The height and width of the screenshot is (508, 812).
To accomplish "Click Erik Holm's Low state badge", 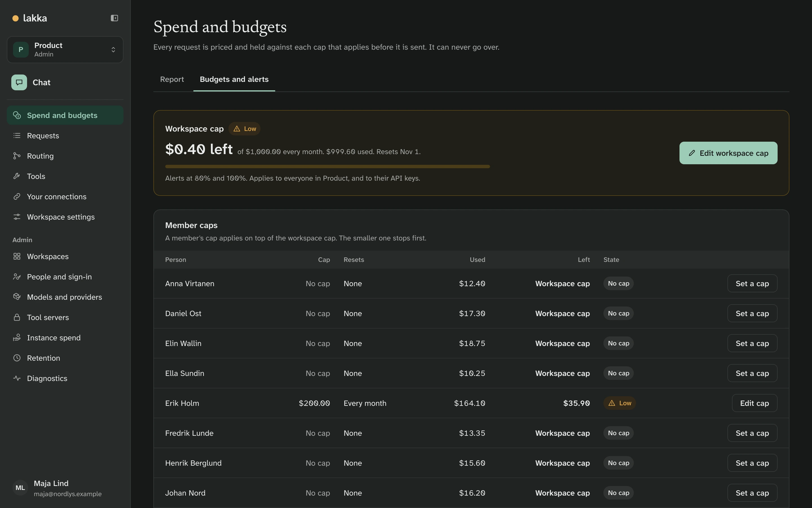I will tap(619, 403).
